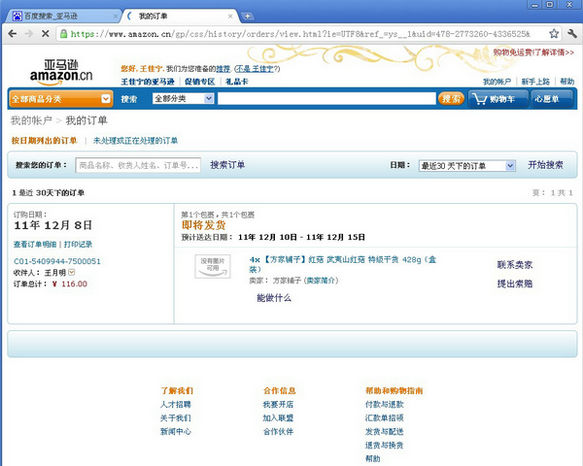This screenshot has width=583, height=466.
Task: Click the 推荐 recommendations link
Action: click(x=223, y=69)
